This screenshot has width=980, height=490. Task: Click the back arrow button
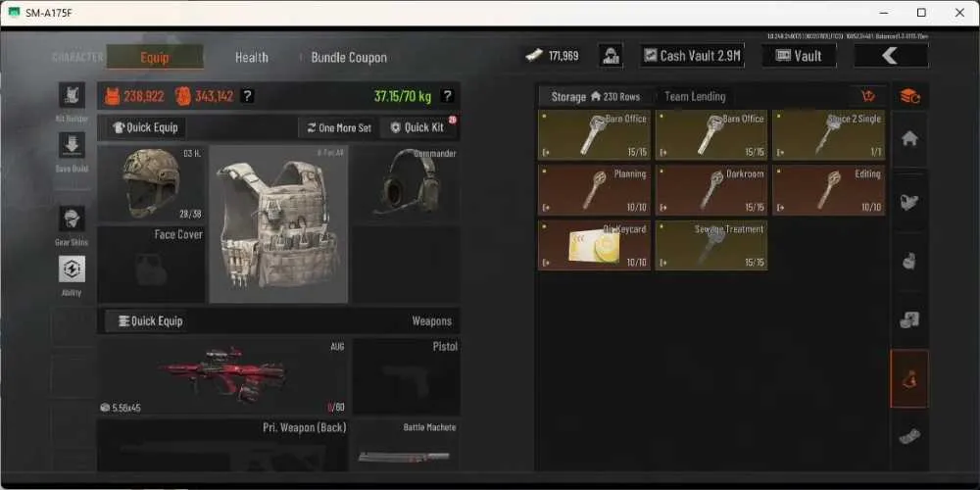pos(891,56)
